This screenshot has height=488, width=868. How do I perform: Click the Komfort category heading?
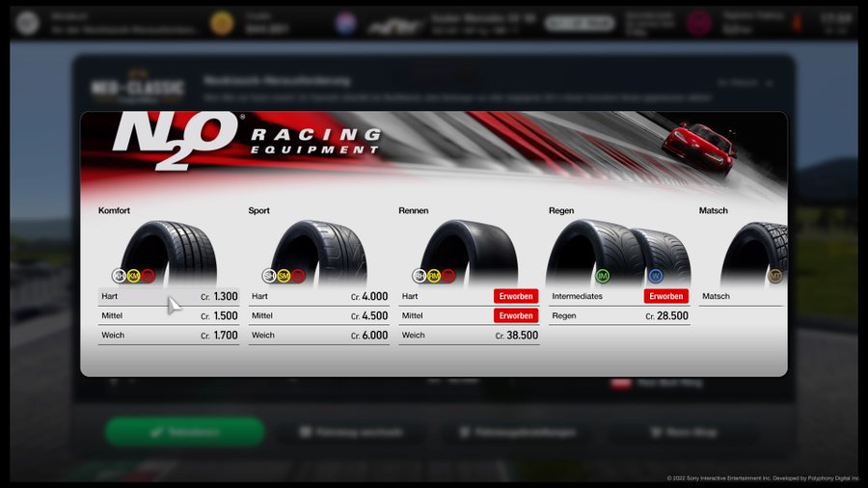(x=114, y=211)
